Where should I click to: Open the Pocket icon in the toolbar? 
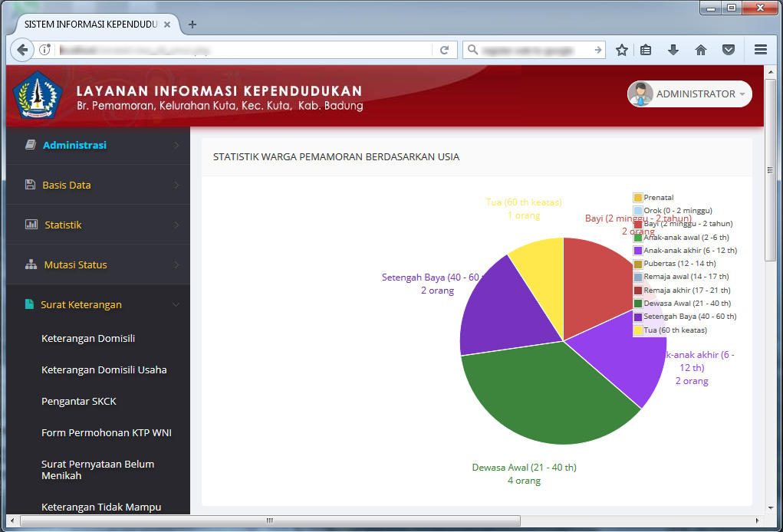(x=729, y=50)
